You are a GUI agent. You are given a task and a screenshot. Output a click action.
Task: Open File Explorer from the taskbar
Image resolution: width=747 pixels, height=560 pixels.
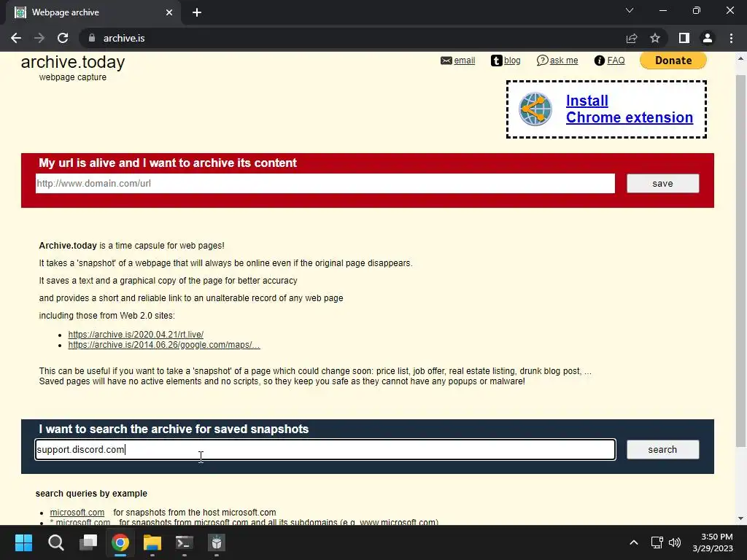coord(152,542)
